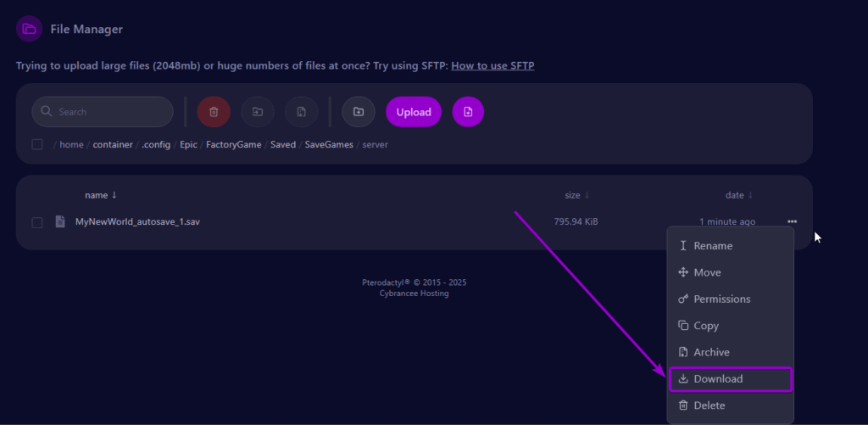Click the red trash delete toolbar button
This screenshot has width=868, height=425.
point(214,112)
